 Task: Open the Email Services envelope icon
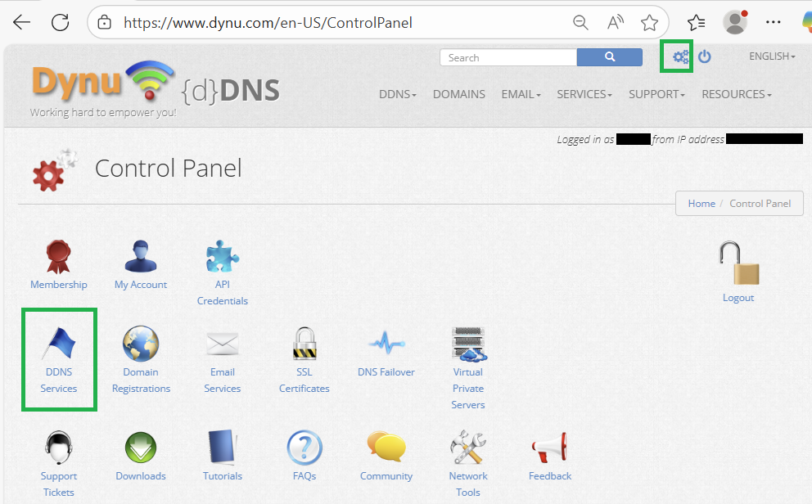pyautogui.click(x=222, y=344)
